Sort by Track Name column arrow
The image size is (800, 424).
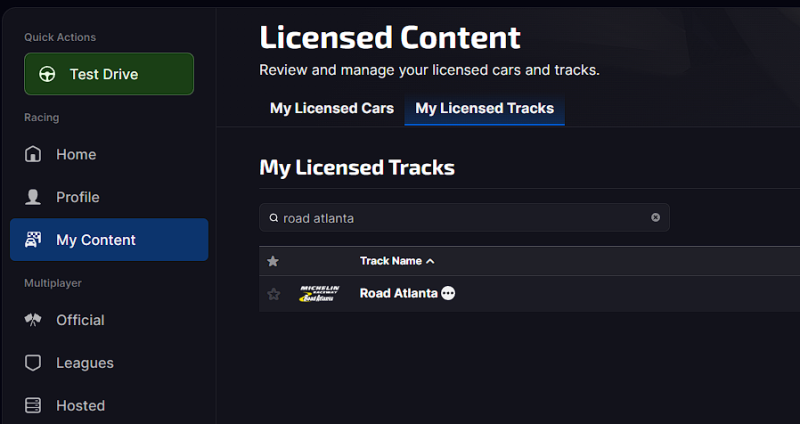430,261
